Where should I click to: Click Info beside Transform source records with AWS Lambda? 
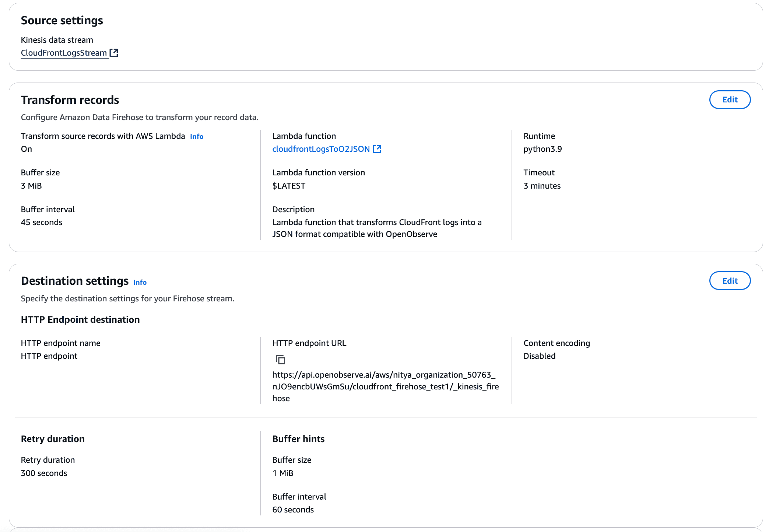196,136
